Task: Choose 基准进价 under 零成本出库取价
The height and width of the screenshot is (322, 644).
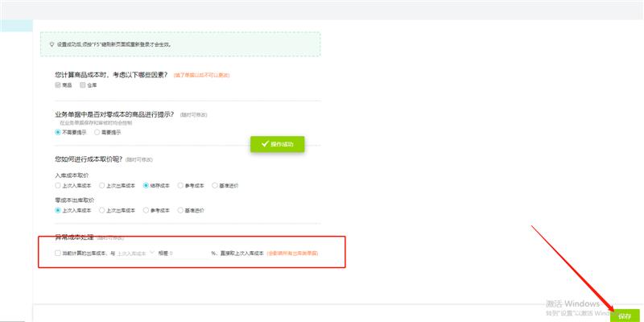Action: click(x=181, y=210)
